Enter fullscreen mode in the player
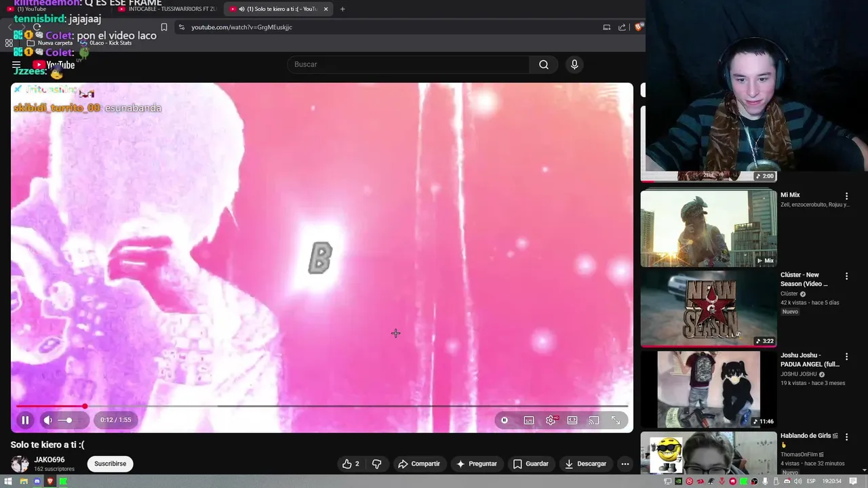The image size is (868, 488). pos(616,420)
